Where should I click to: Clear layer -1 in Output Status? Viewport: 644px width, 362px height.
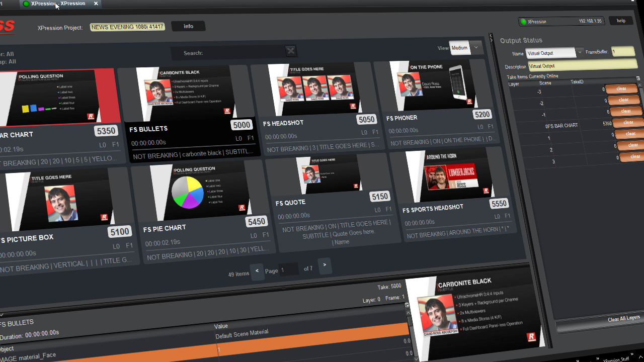pos(625,111)
